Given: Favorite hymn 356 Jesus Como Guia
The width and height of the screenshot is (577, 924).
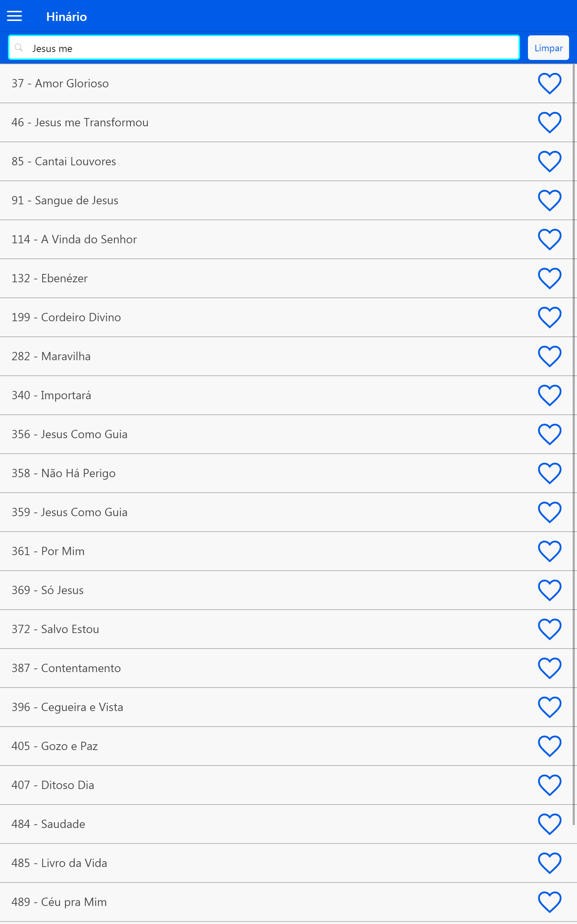Looking at the screenshot, I should click(550, 434).
